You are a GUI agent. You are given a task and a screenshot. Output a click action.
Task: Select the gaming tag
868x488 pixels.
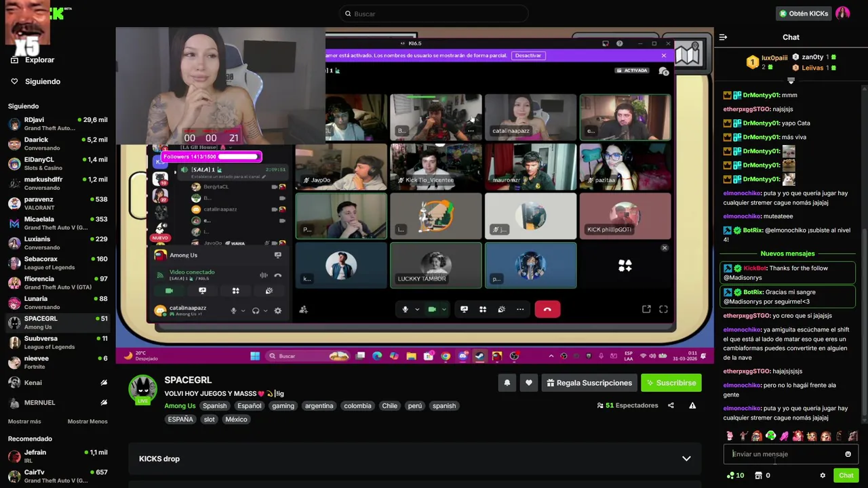tap(283, 406)
